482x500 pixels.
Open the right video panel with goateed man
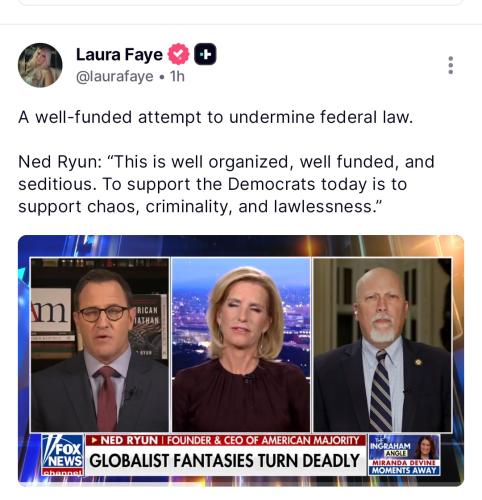coord(383,345)
